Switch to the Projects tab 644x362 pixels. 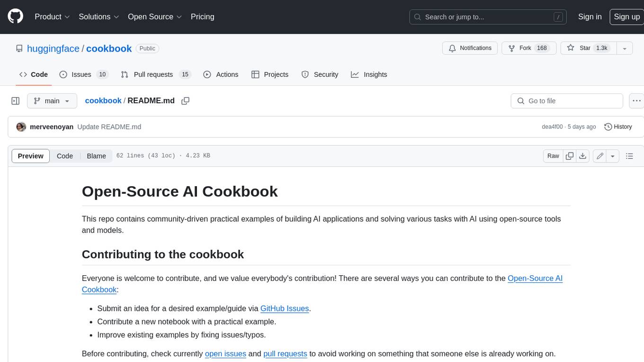click(270, 74)
